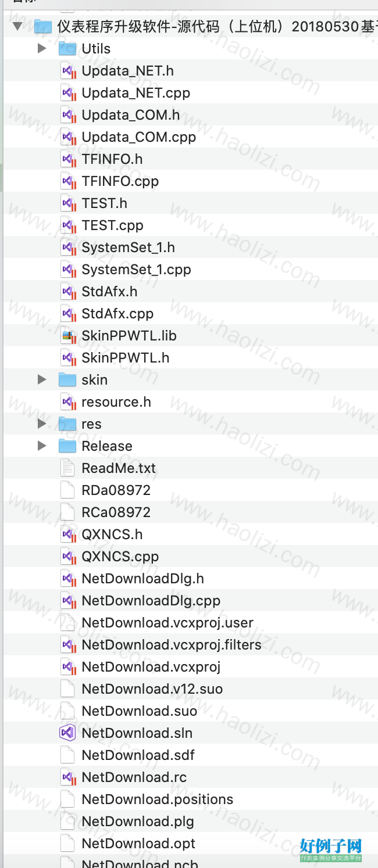Expand the skin folder
This screenshot has width=378, height=868.
[x=42, y=379]
